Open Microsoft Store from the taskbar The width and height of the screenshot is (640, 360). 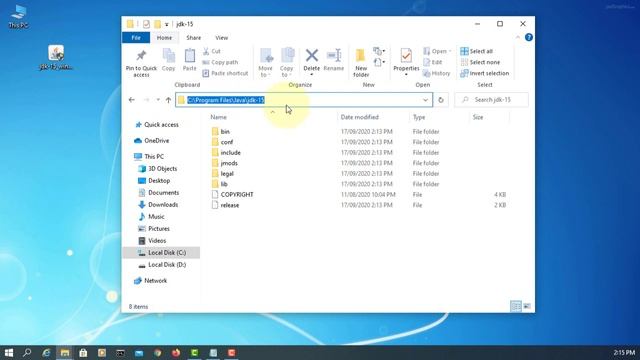coord(83,353)
